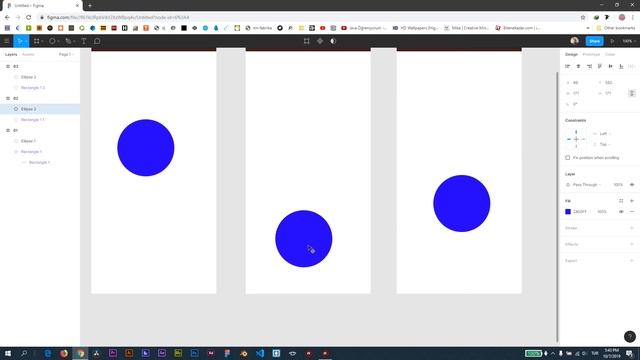Select the Text tool

(84, 41)
